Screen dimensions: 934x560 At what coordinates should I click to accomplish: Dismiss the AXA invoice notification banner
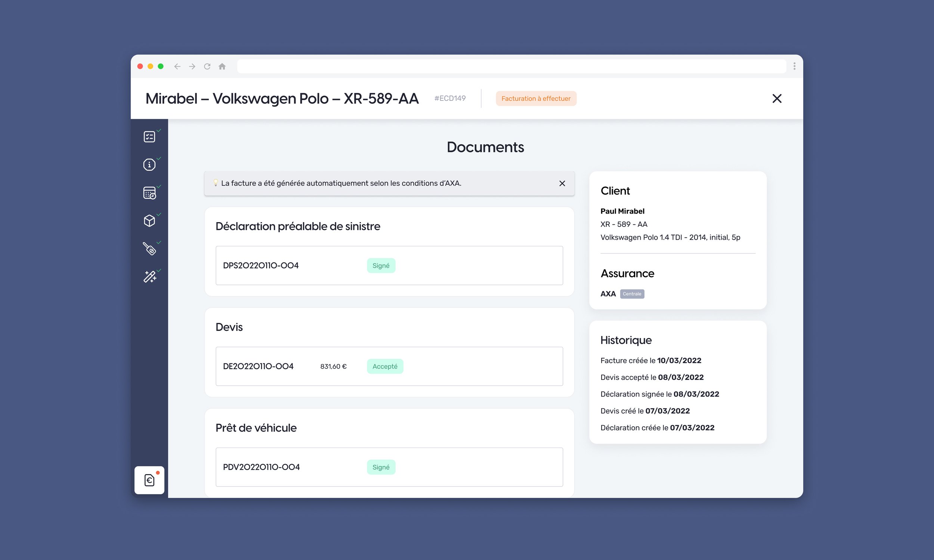(562, 183)
